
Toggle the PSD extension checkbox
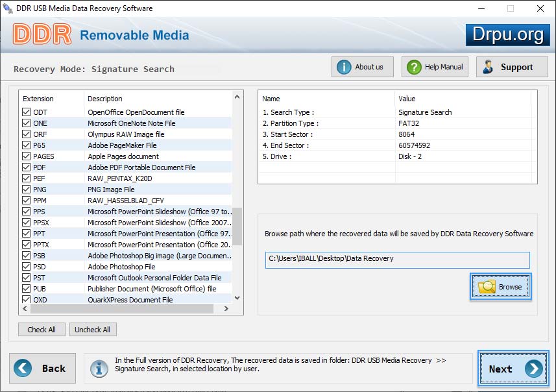tap(26, 267)
